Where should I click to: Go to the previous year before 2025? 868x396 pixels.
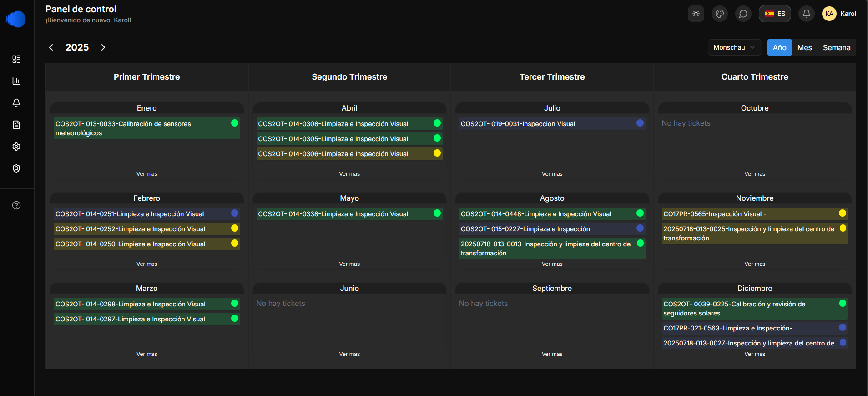pos(51,47)
